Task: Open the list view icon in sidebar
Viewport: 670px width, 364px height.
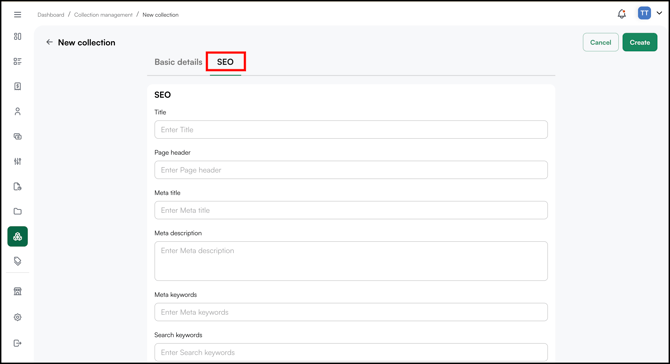Action: tap(18, 62)
